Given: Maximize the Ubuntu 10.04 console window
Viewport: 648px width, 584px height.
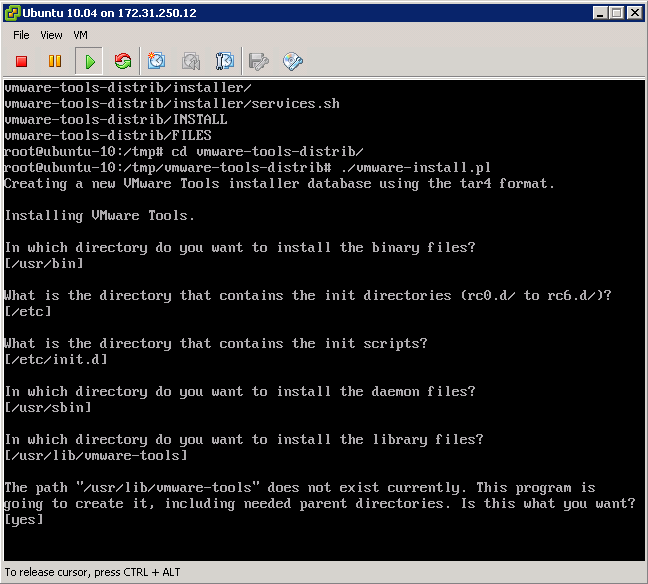Looking at the screenshot, I should coord(617,13).
